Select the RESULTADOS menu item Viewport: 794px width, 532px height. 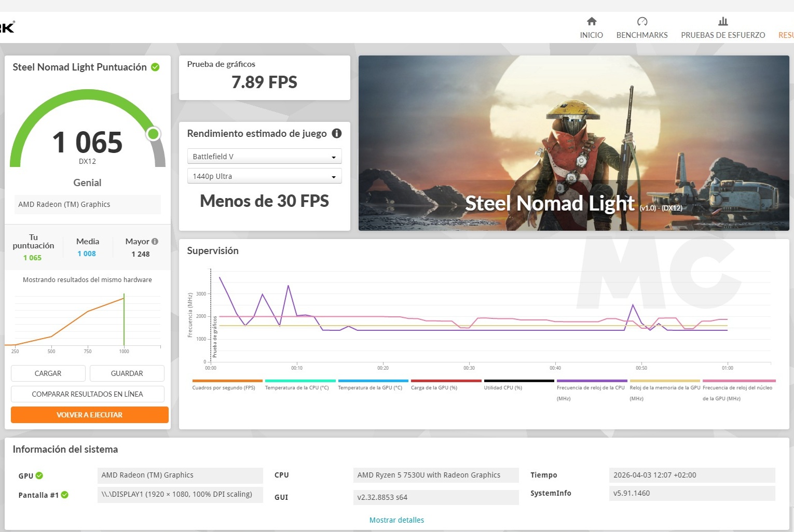785,35
